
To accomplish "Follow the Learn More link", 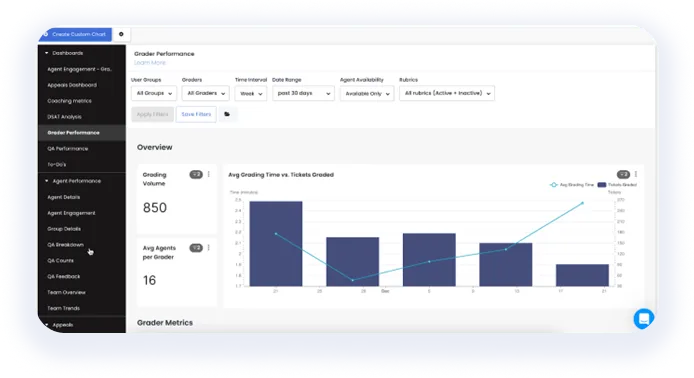I will coord(150,63).
